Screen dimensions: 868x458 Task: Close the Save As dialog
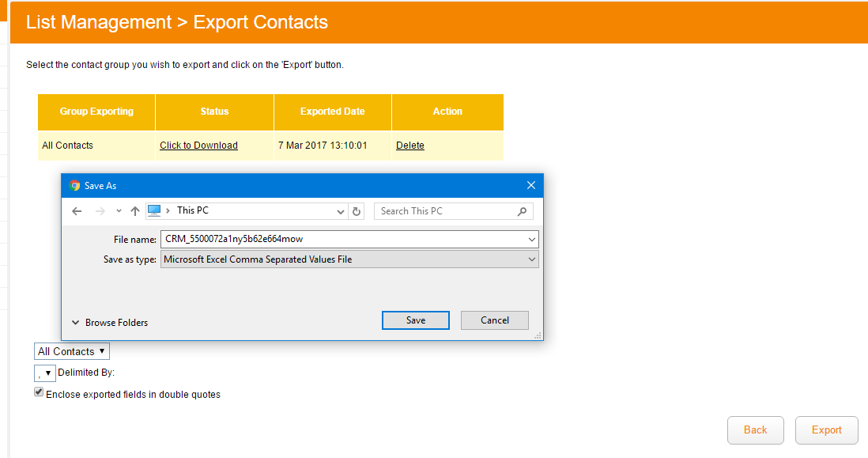(531, 185)
